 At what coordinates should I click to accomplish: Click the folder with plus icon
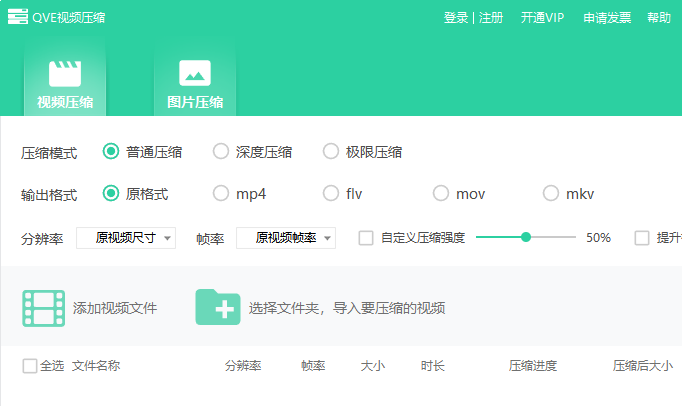pyautogui.click(x=217, y=307)
